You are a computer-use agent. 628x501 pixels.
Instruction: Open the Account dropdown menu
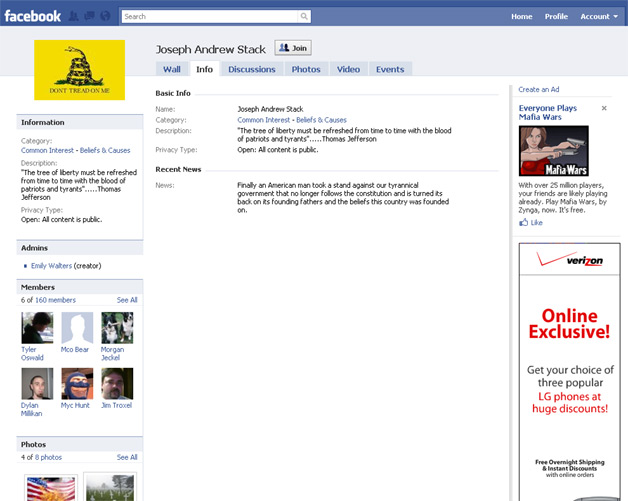599,16
